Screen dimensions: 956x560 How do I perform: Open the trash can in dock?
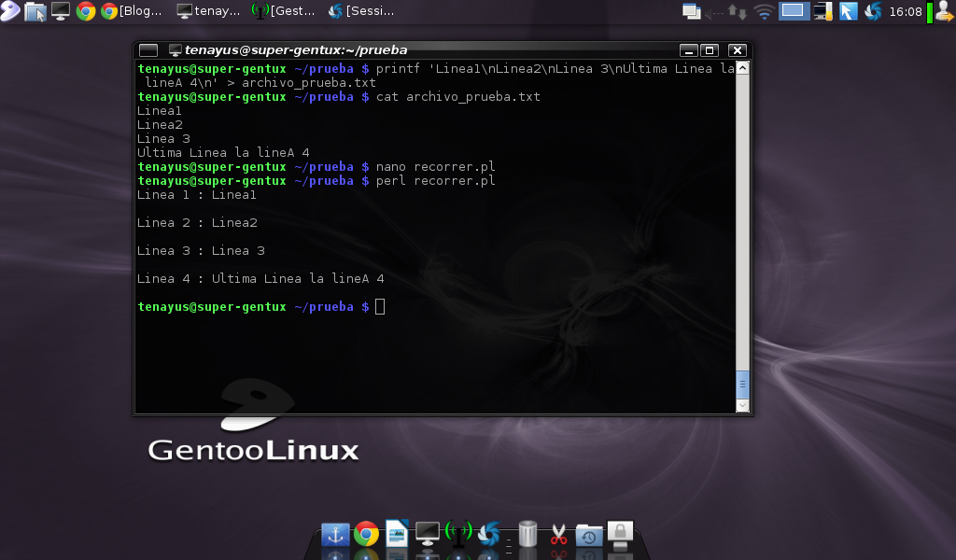(527, 534)
